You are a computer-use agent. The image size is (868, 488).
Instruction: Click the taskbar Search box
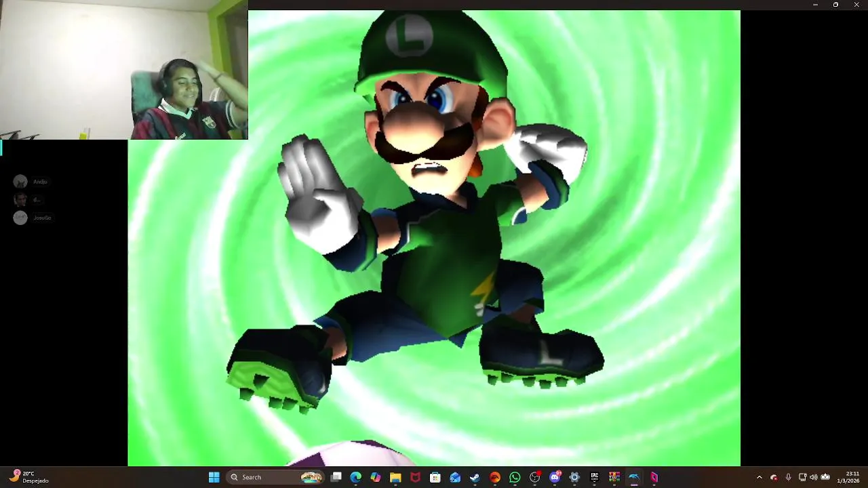point(275,477)
